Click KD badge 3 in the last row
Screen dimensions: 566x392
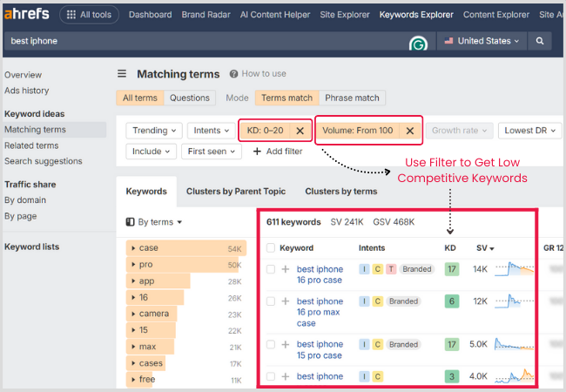click(x=452, y=376)
